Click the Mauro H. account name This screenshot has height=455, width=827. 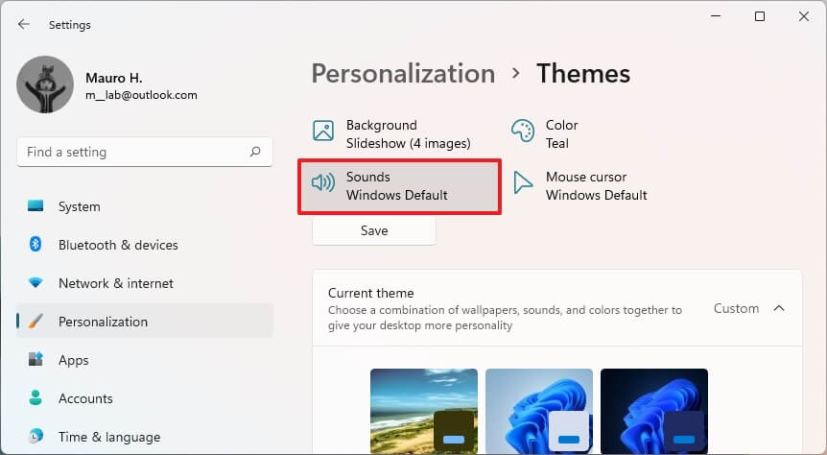(114, 78)
